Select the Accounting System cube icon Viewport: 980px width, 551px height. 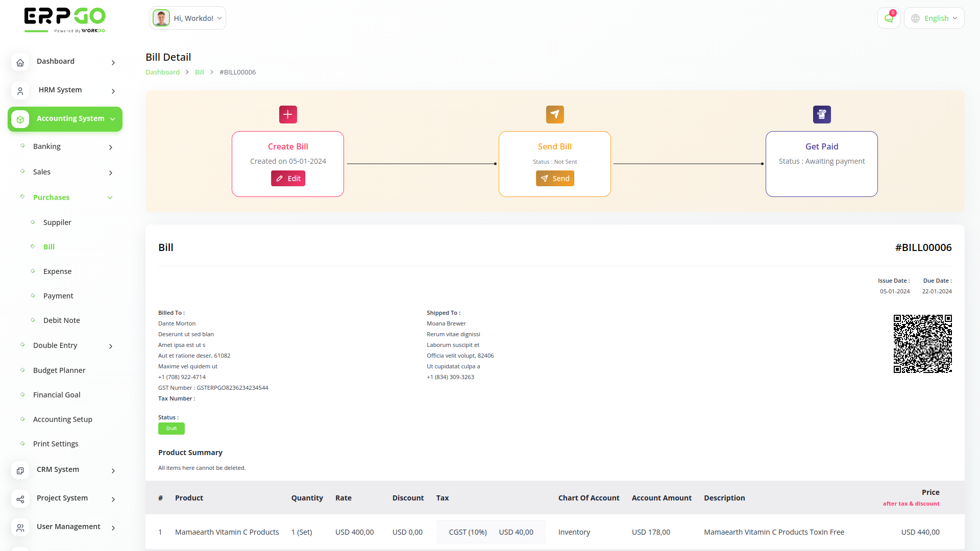coord(20,119)
